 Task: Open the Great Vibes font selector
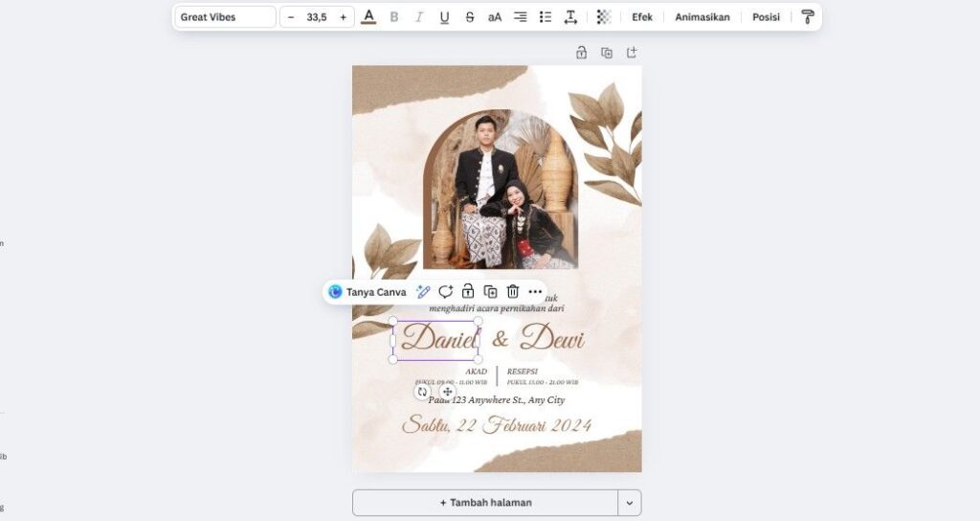point(225,17)
